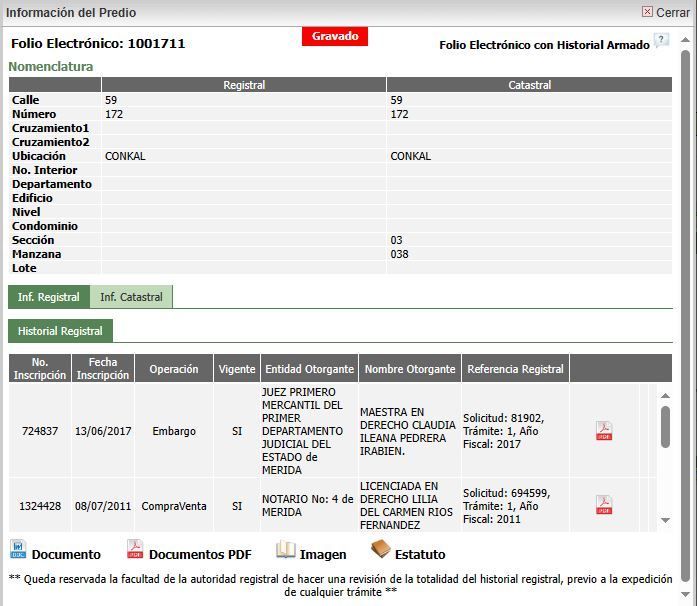This screenshot has width=697, height=606.
Task: Click the Operación column header
Action: pyautogui.click(x=174, y=369)
